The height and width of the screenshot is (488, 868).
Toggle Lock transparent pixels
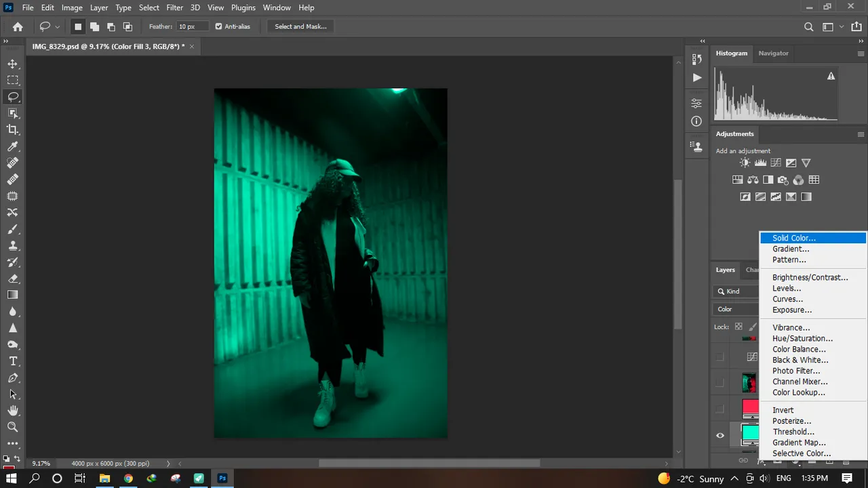(738, 327)
